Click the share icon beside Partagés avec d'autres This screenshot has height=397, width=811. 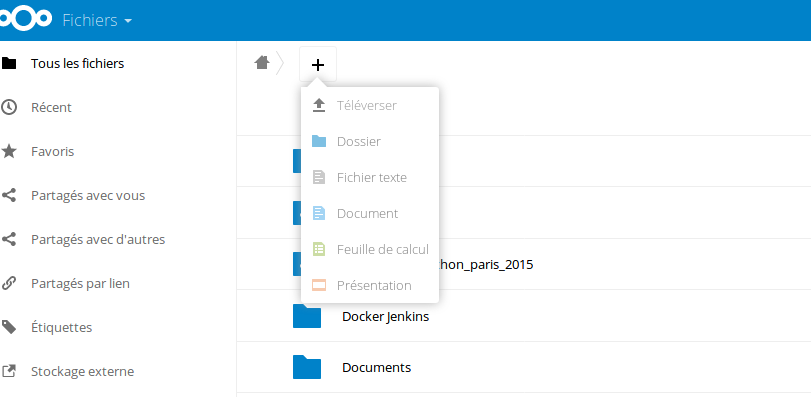pyautogui.click(x=9, y=239)
